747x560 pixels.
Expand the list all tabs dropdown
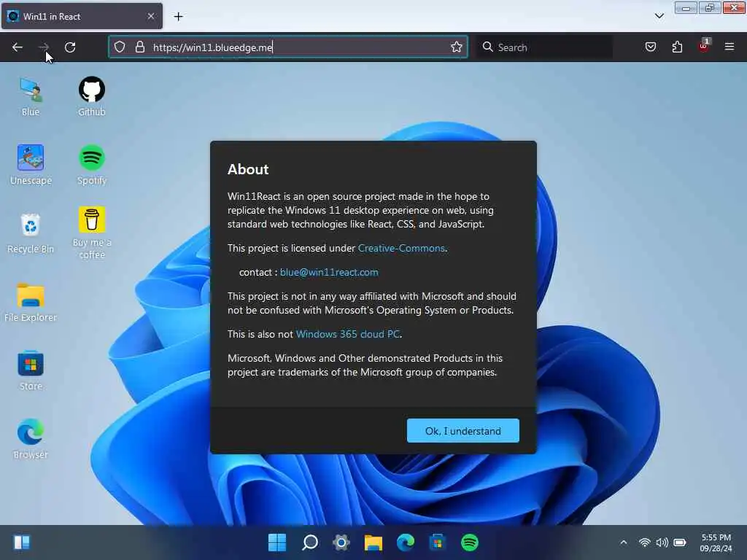tap(659, 16)
